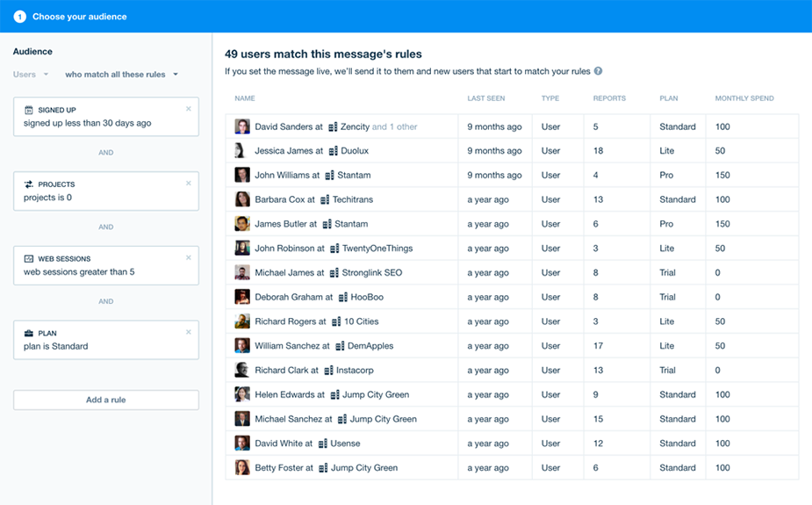Remove the Signed Up rule
Image resolution: width=812 pixels, height=505 pixels.
[189, 109]
